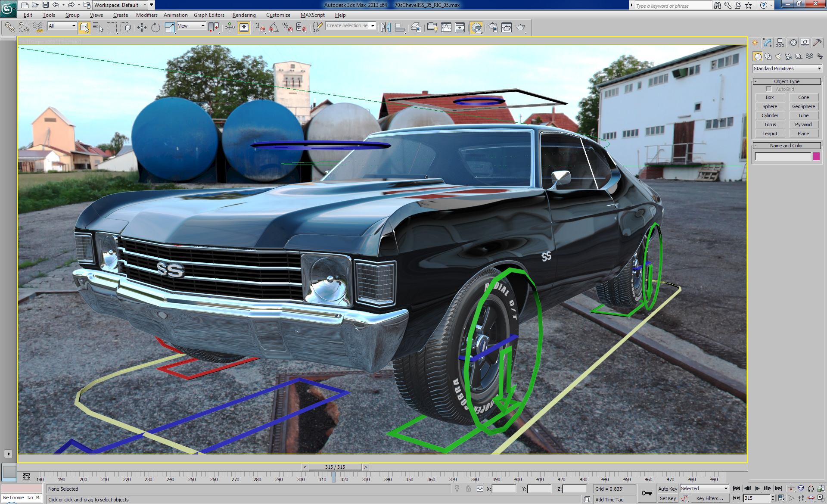
Task: Open the reference coordinate system View dropdown
Action: point(191,26)
